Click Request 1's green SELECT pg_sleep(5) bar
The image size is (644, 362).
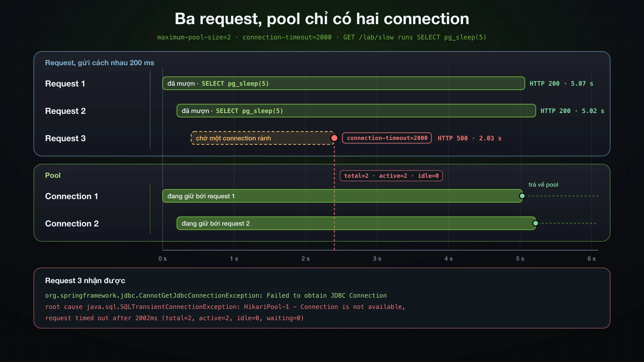tap(344, 83)
